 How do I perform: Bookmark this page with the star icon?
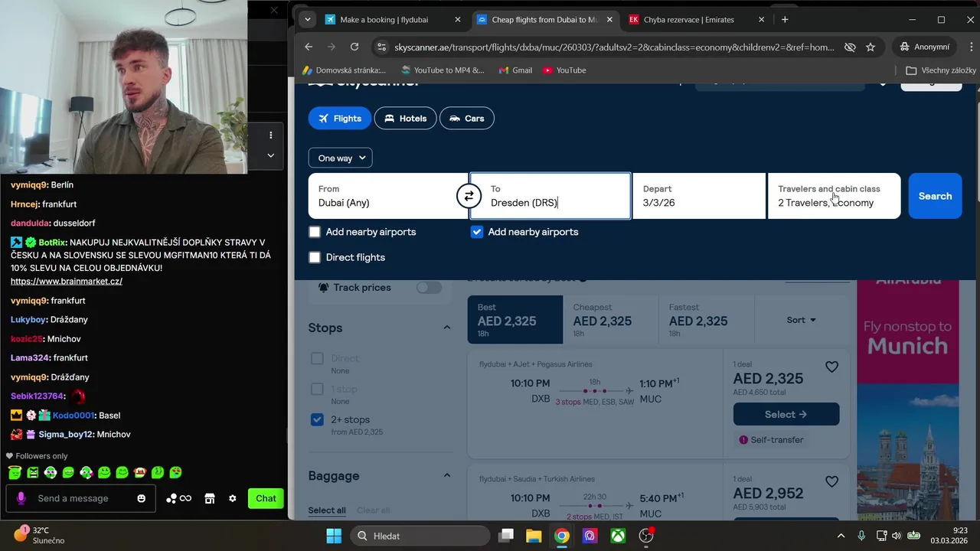[871, 47]
